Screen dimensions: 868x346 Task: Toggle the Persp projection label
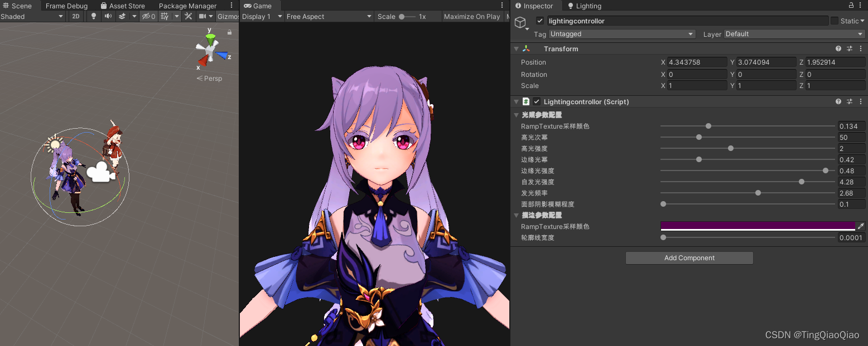tap(209, 79)
